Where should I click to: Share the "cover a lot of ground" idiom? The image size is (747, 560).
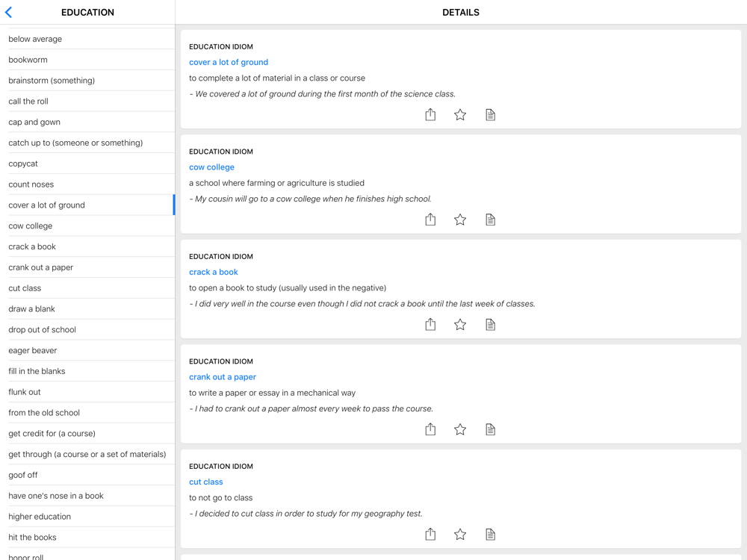coord(430,114)
